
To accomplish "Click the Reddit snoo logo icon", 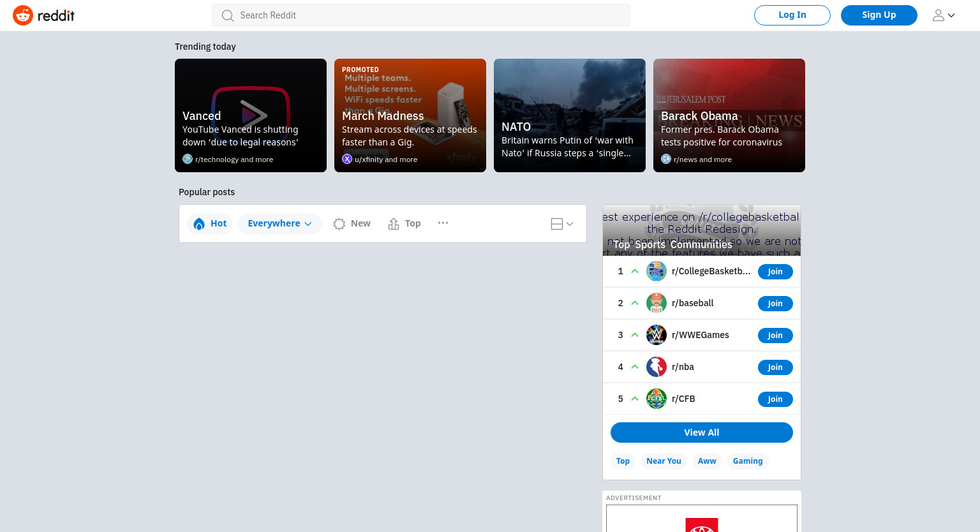I will (x=23, y=15).
